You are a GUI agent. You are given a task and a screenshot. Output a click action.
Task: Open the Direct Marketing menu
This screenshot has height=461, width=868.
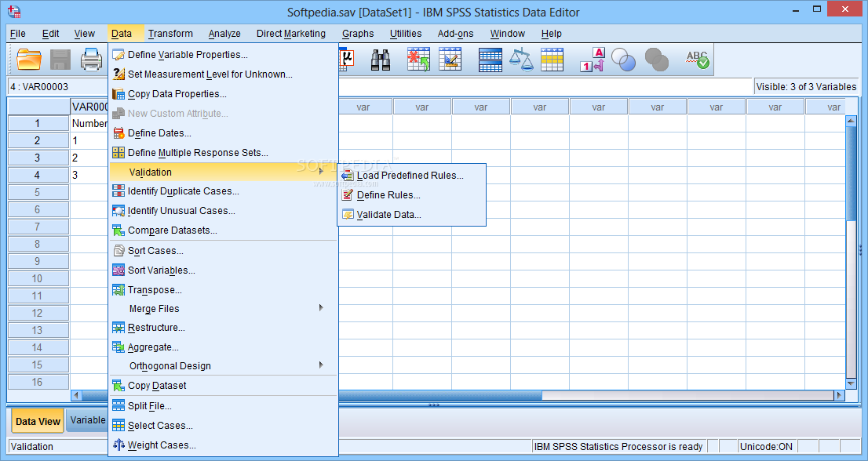tap(291, 34)
